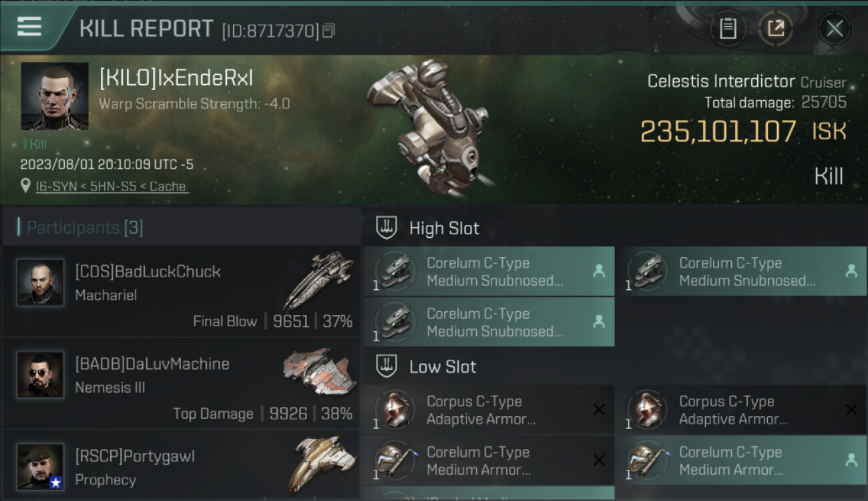Image resolution: width=868 pixels, height=501 pixels.
Task: Copy the kill report ID icon
Action: 328,31
